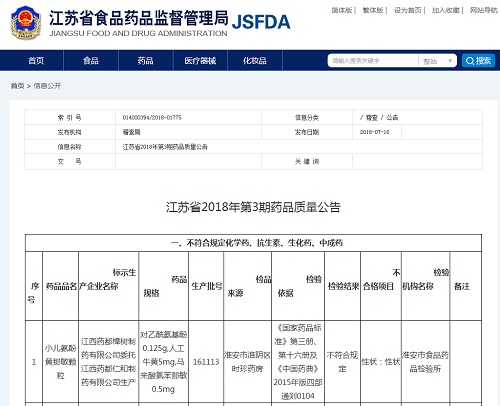500x406 pixels.
Task: Open the 首页 navigation tab
Action: (x=36, y=61)
